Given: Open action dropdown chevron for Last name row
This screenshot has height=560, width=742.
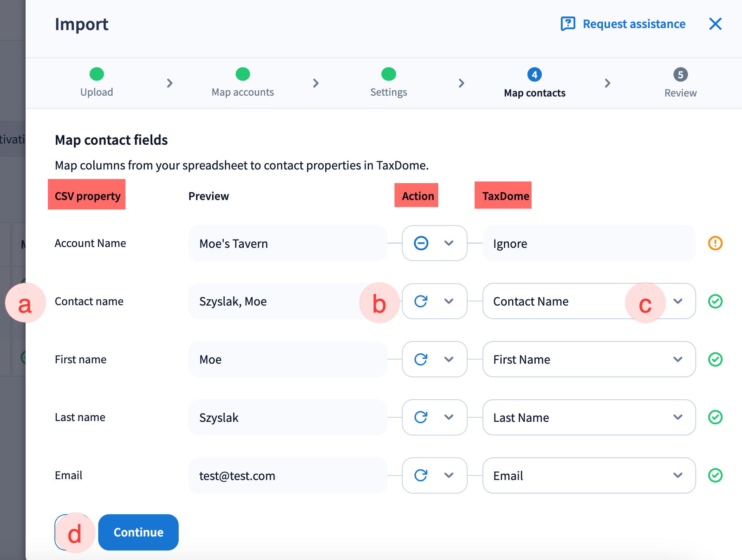Looking at the screenshot, I should point(449,417).
